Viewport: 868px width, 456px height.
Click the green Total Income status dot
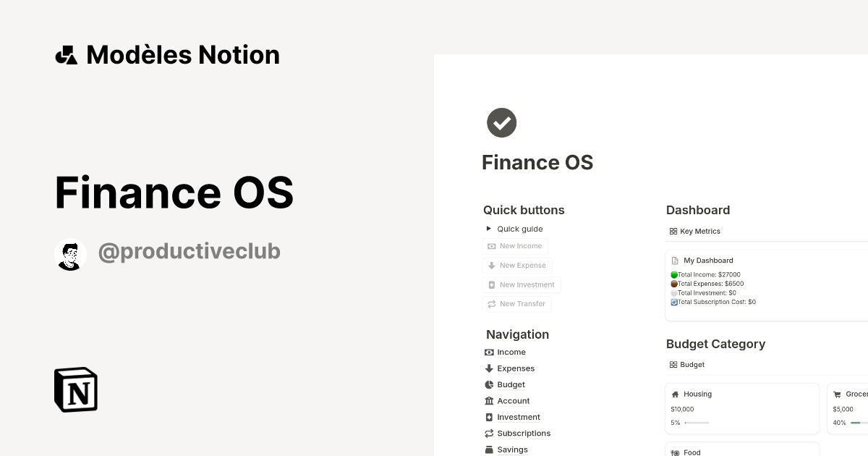pyautogui.click(x=673, y=274)
